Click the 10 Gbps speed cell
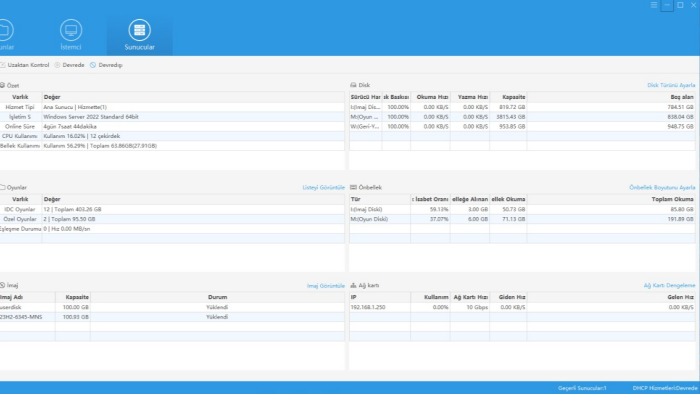Image resolution: width=700 pixels, height=394 pixels. pyautogui.click(x=470, y=307)
